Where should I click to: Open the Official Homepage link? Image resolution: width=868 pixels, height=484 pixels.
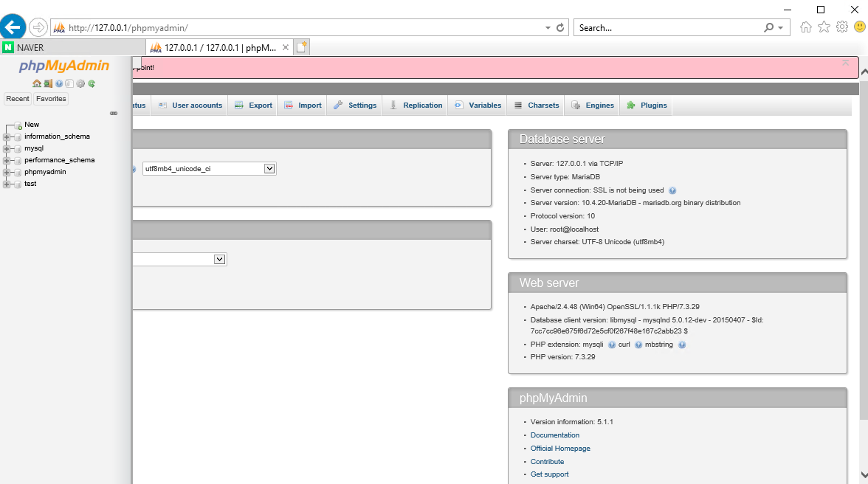tap(560, 449)
